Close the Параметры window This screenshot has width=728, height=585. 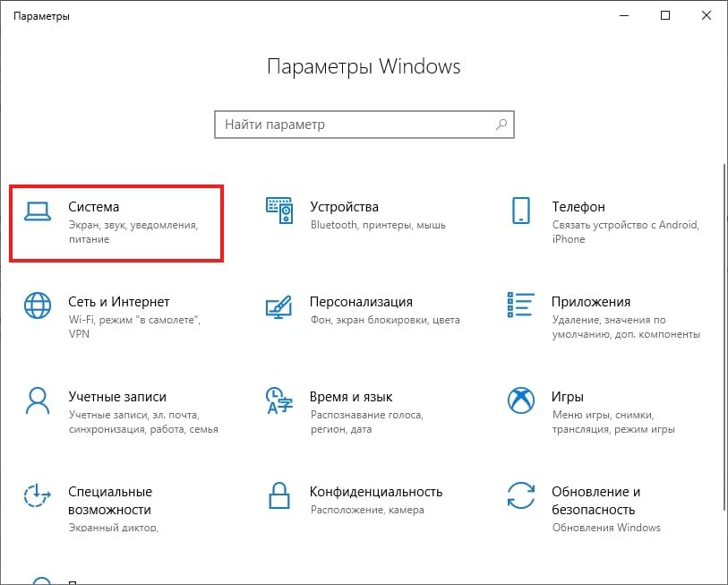tap(707, 15)
